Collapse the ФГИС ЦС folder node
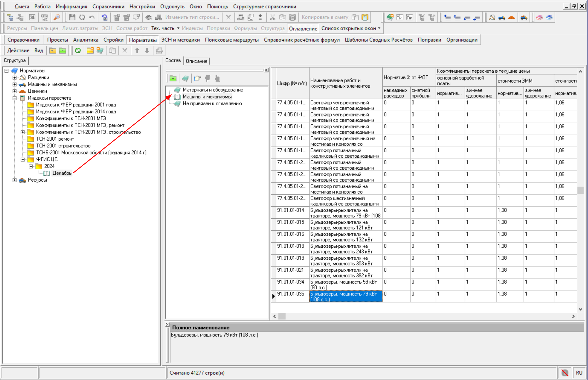 23,159
